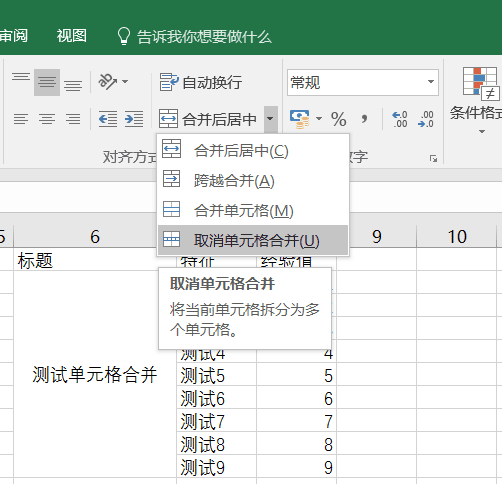The image size is (502, 484).
Task: Choose 取消单元格合并(U) from menu
Action: (253, 240)
